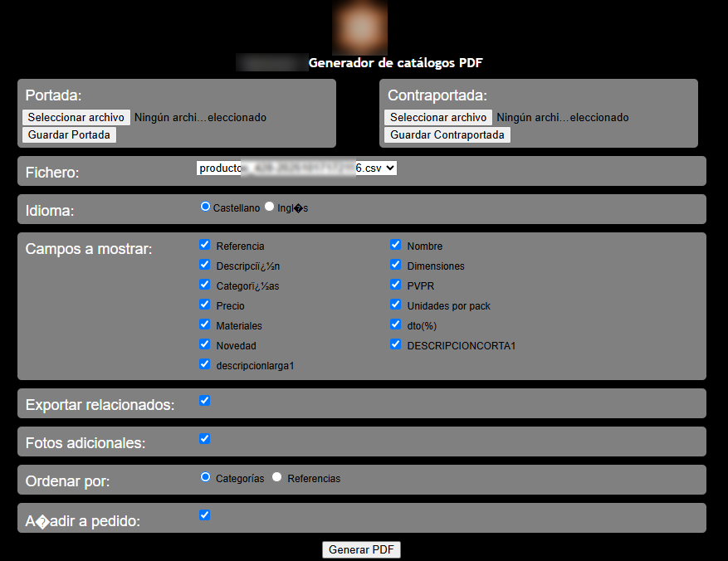Toggle the dto(%) checkbox
The image size is (728, 561).
point(396,324)
